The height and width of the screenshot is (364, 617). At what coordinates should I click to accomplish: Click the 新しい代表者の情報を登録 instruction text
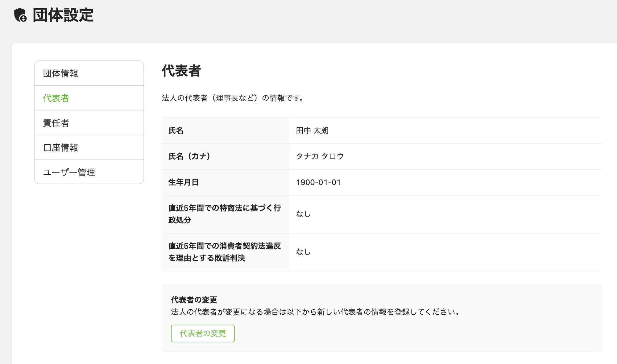coord(316,312)
